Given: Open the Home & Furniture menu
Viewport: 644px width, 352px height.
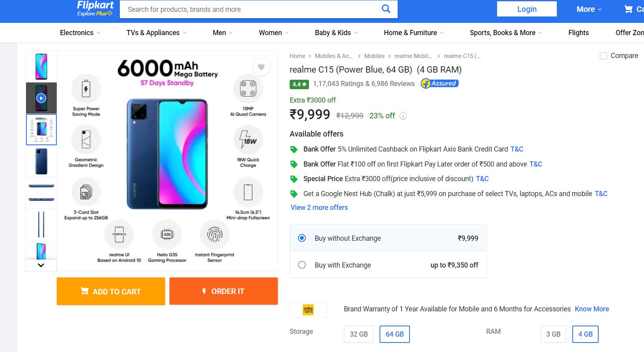Looking at the screenshot, I should click(x=413, y=33).
